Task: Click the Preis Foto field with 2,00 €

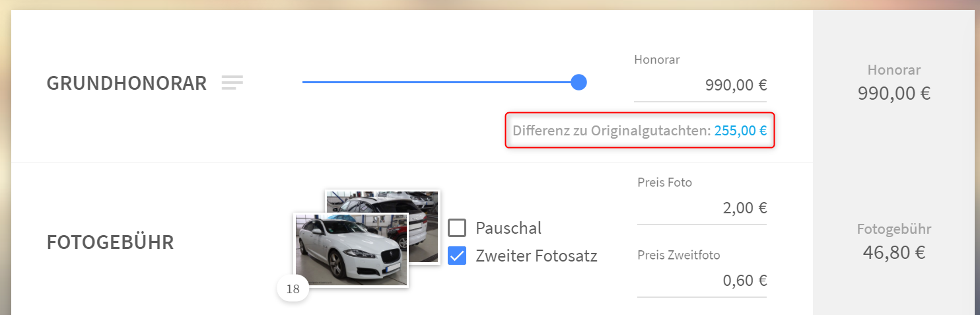Action: click(702, 209)
